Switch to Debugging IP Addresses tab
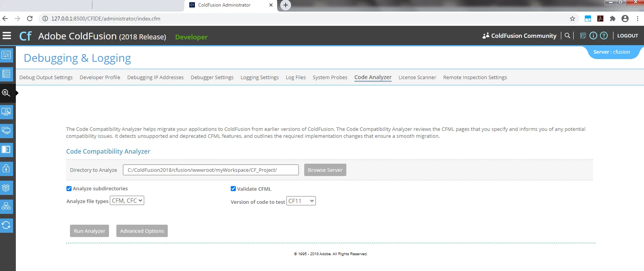 [x=155, y=77]
